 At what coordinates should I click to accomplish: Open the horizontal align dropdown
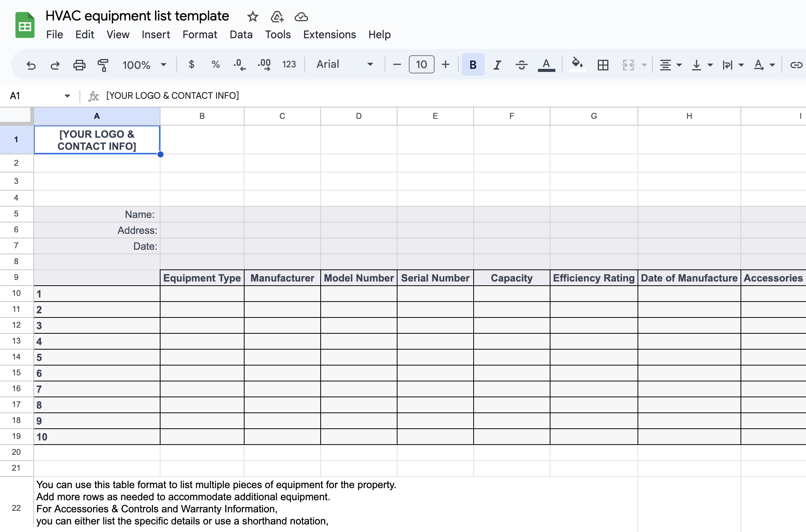pyautogui.click(x=670, y=64)
